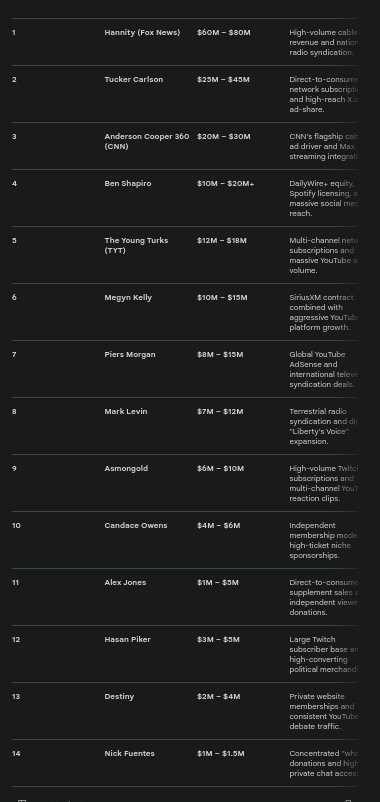Select the Ben Shapiro name cell
This screenshot has height=802, width=380.
click(128, 183)
